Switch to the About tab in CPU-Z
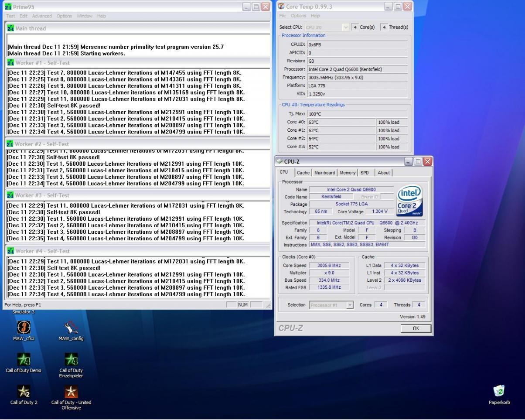 384,173
